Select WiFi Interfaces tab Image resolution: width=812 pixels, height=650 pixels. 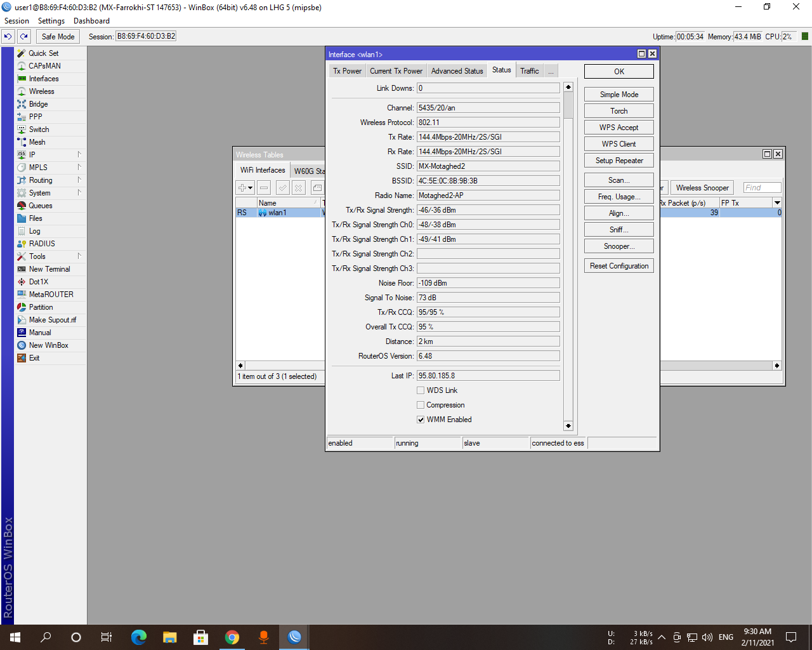point(263,170)
